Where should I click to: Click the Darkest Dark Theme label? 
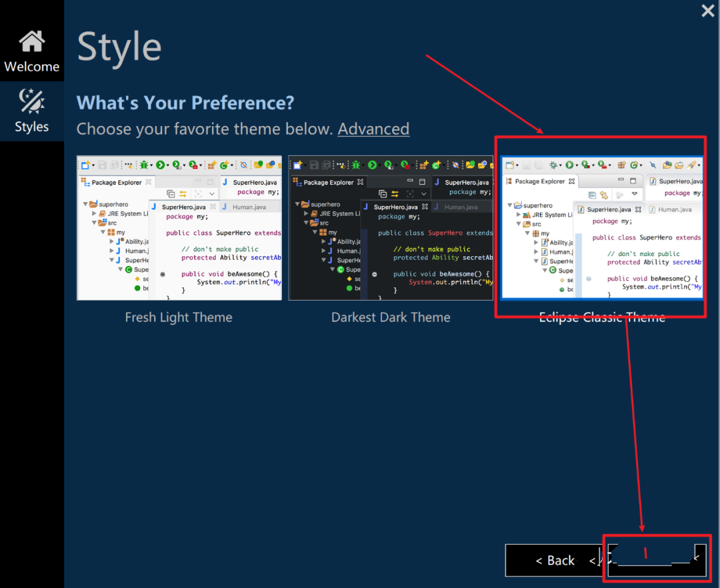pyautogui.click(x=391, y=317)
